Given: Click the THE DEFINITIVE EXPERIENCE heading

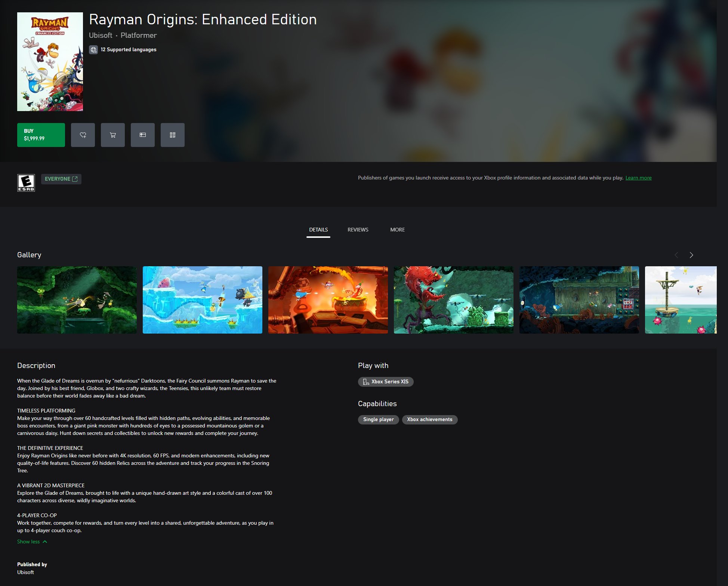Looking at the screenshot, I should (50, 448).
